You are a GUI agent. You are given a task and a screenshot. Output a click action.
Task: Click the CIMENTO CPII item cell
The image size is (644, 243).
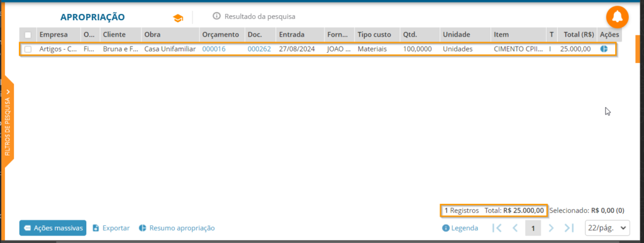tap(518, 49)
